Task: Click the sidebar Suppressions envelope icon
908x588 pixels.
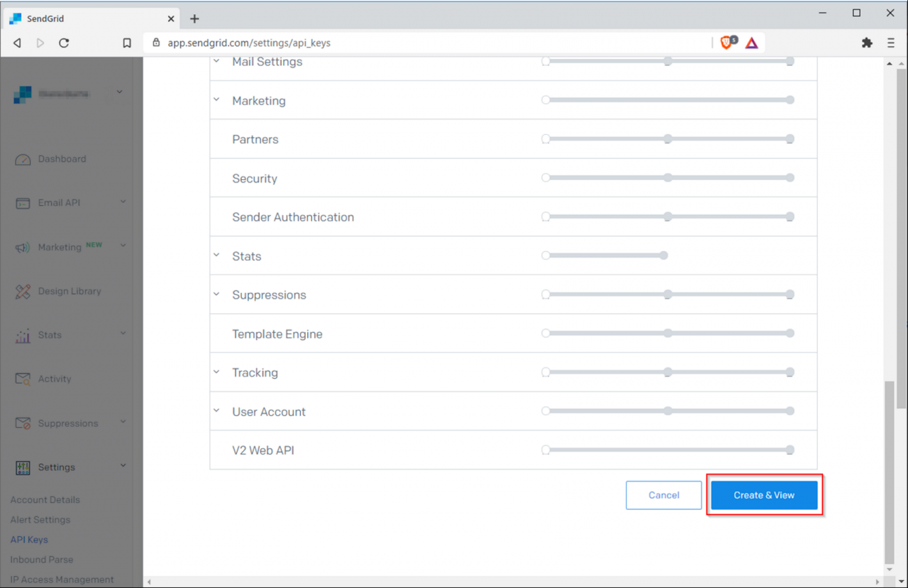Action: pos(23,423)
